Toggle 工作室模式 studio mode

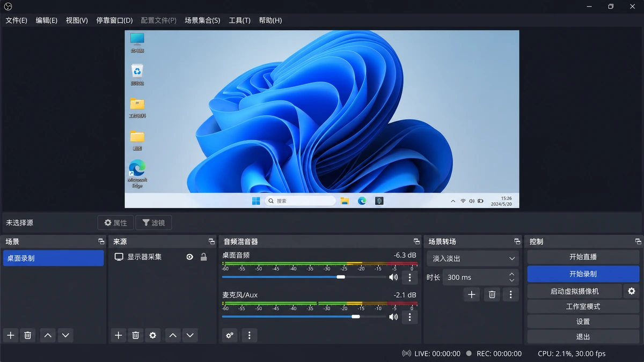click(583, 307)
